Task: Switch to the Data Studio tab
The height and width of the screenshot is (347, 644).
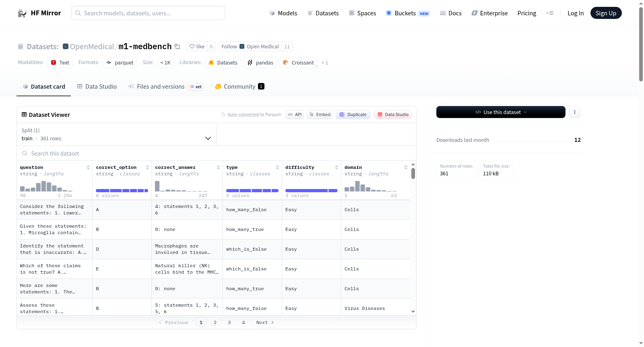Action: pos(97,86)
